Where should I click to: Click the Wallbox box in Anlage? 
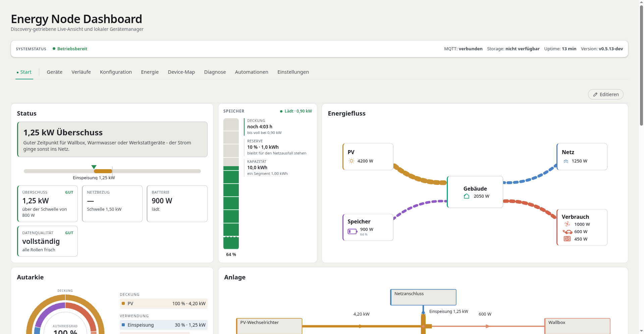(x=577, y=326)
